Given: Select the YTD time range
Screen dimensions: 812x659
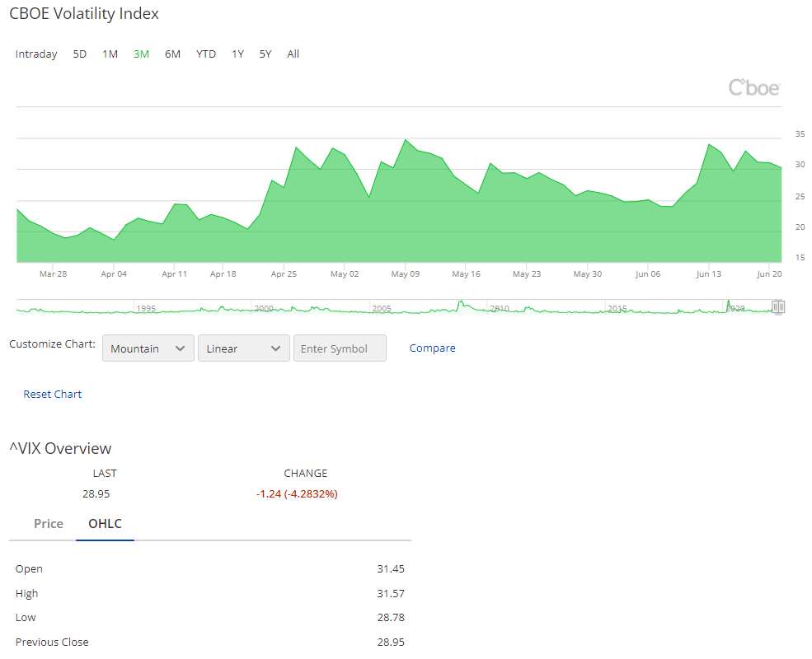Looking at the screenshot, I should click(x=205, y=54).
